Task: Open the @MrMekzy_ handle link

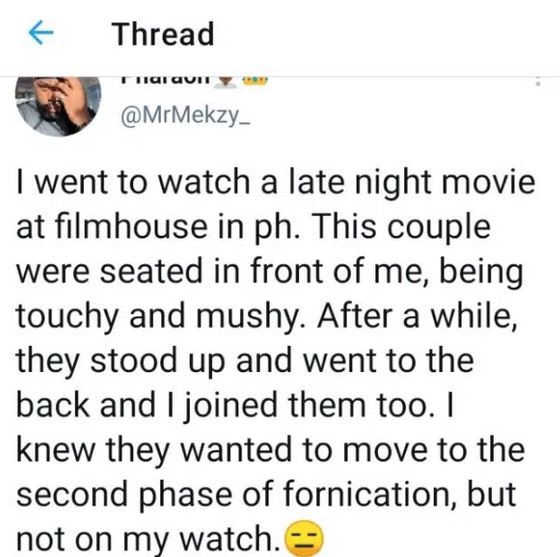Action: pyautogui.click(x=186, y=116)
